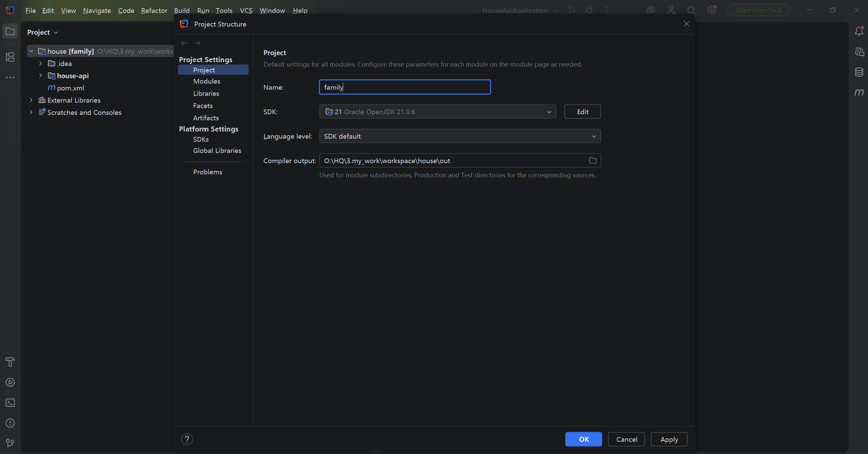Select SDKs under Platform Settings
The image size is (868, 454).
coord(201,139)
